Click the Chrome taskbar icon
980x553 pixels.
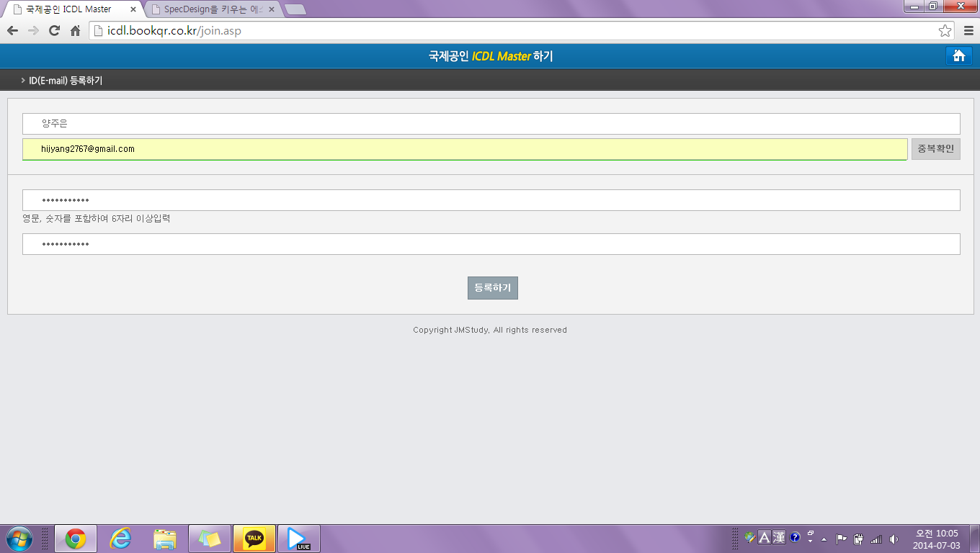[x=76, y=539]
